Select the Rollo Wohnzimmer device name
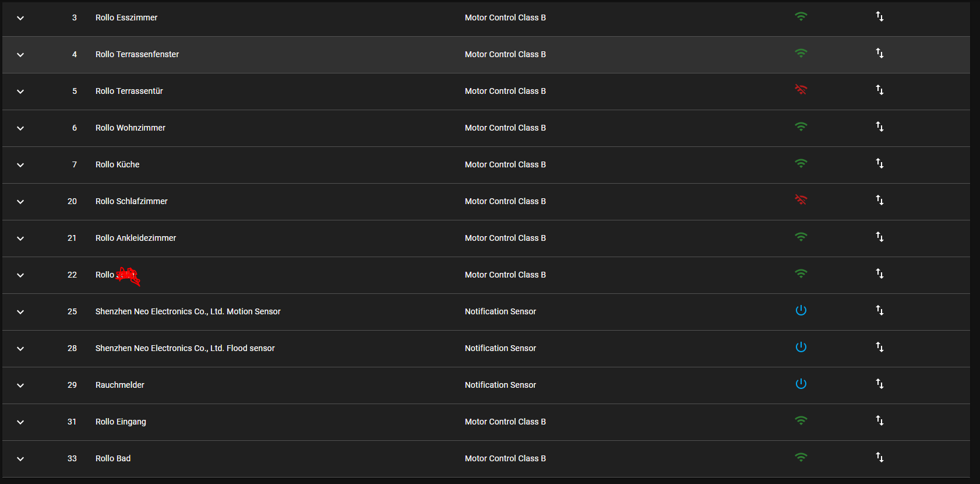 [131, 128]
